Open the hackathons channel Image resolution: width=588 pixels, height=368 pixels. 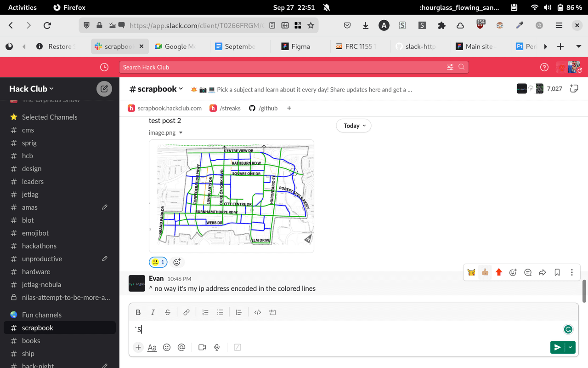point(39,246)
